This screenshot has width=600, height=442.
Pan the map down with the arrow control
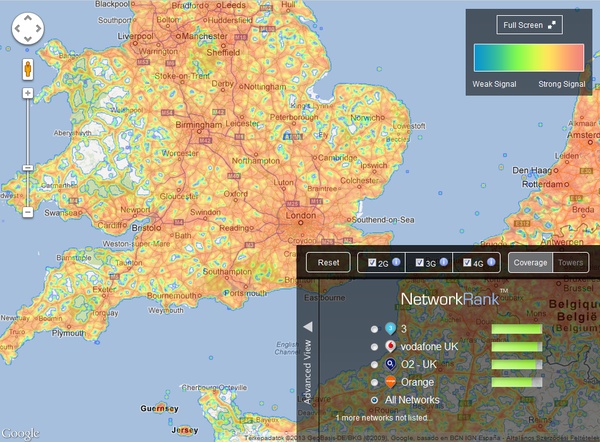pos(28,39)
